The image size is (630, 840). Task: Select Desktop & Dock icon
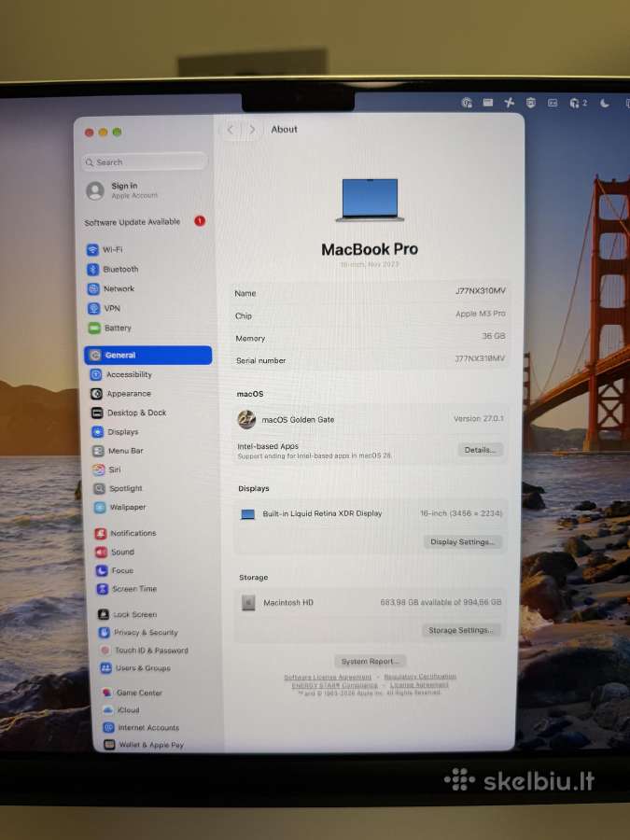coord(97,413)
